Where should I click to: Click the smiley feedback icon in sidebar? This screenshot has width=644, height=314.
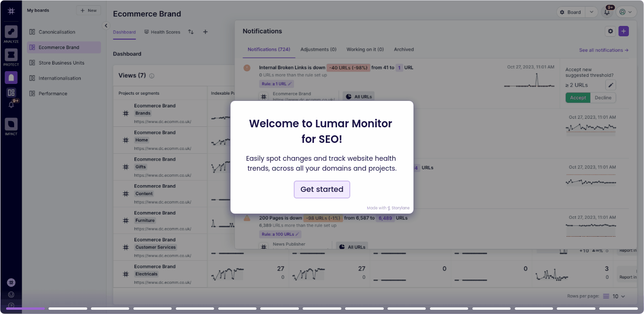[x=11, y=295]
